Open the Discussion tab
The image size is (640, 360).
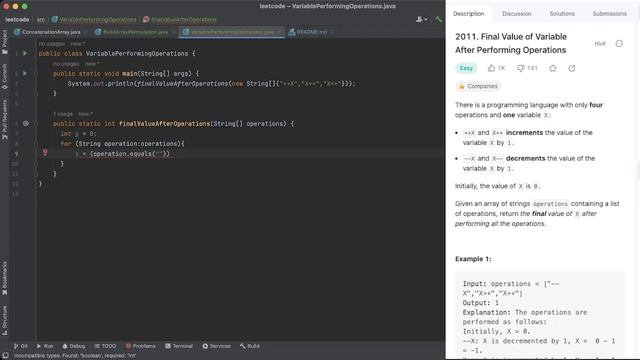click(x=517, y=13)
